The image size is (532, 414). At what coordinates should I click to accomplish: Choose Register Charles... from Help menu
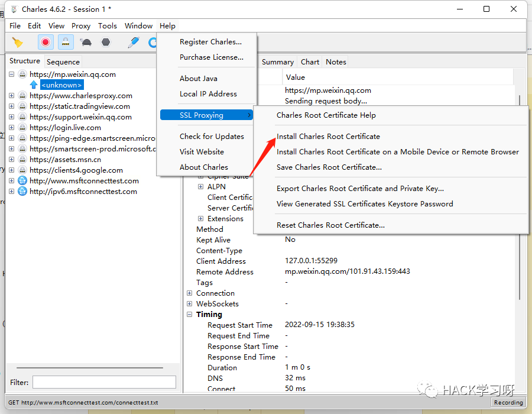210,42
